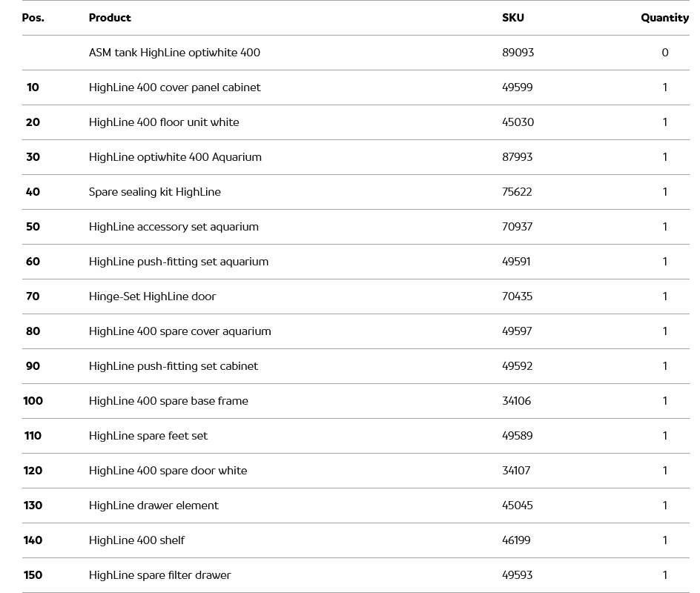Select HighLine 400 floor unit white
700x593 pixels.
(164, 122)
